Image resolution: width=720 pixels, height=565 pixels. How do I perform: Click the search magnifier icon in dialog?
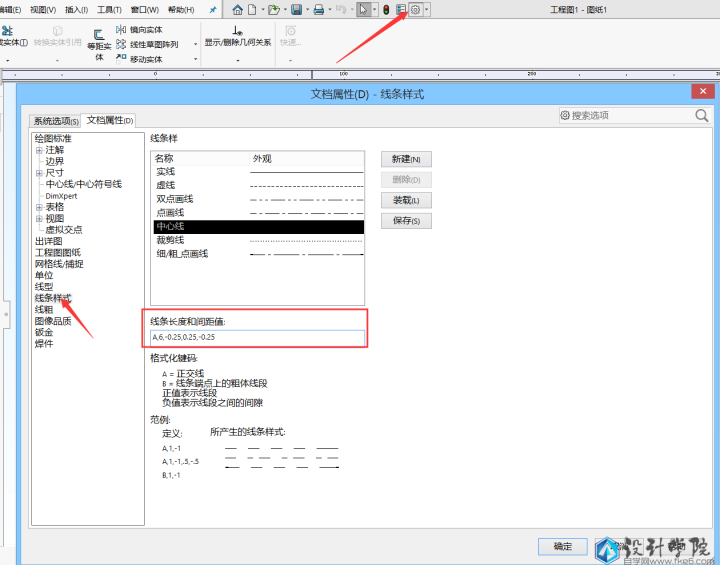[x=701, y=116]
